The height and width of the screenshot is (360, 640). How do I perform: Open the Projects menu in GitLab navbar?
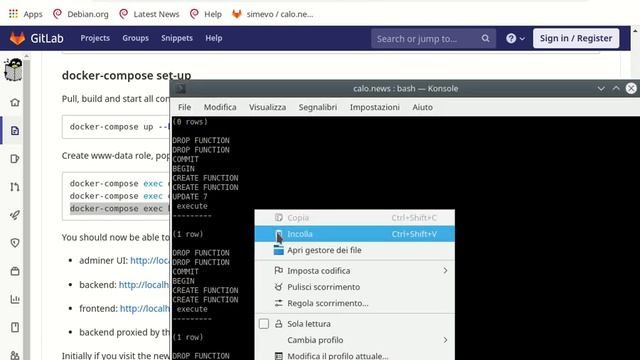[95, 38]
